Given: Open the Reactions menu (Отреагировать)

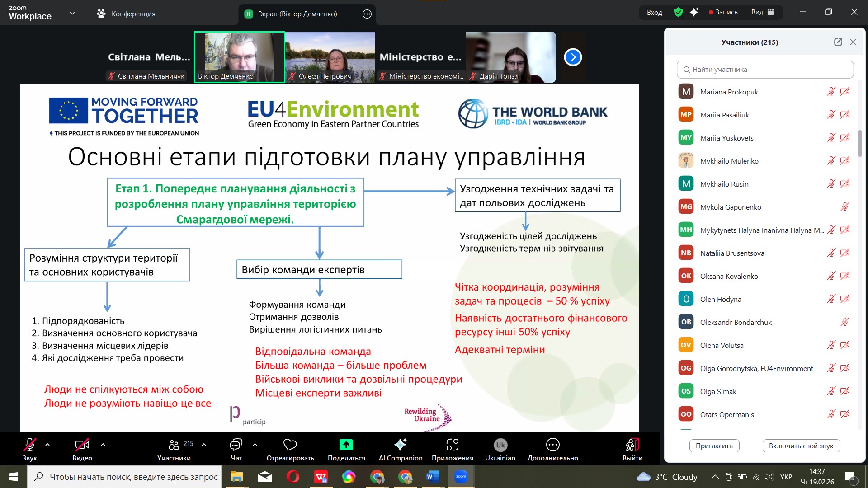Looking at the screenshot, I should tap(290, 445).
